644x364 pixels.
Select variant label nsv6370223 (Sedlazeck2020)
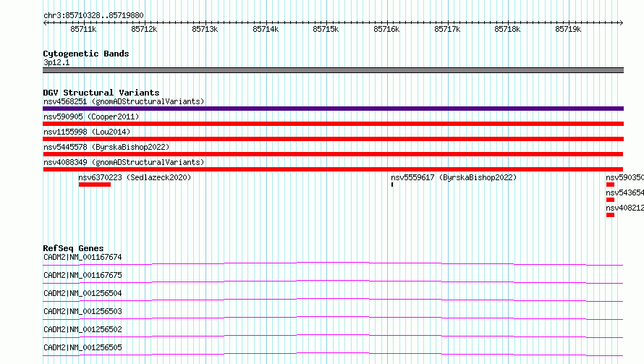click(x=135, y=177)
